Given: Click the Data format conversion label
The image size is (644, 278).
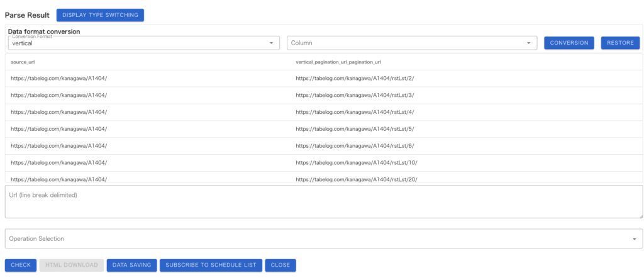Looking at the screenshot, I should [44, 31].
